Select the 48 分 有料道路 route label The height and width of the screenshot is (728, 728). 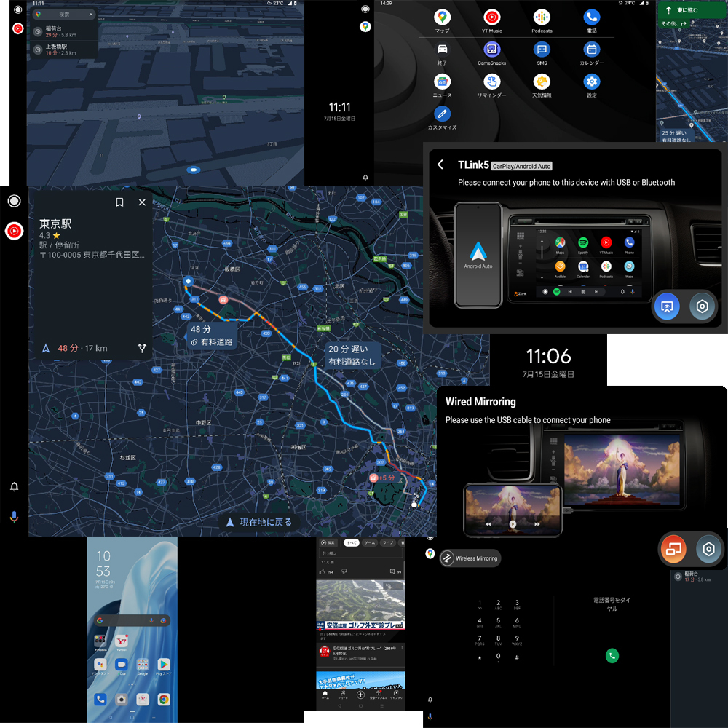(x=211, y=335)
